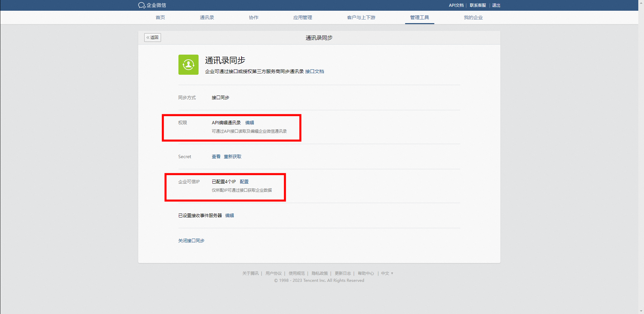Click the 企业微信 logo icon

142,5
